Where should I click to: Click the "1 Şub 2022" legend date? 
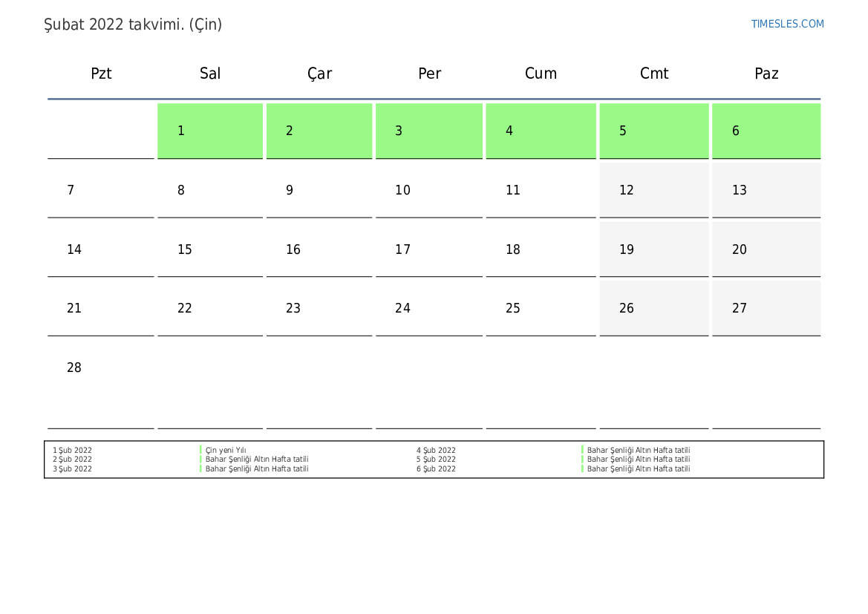tap(72, 450)
